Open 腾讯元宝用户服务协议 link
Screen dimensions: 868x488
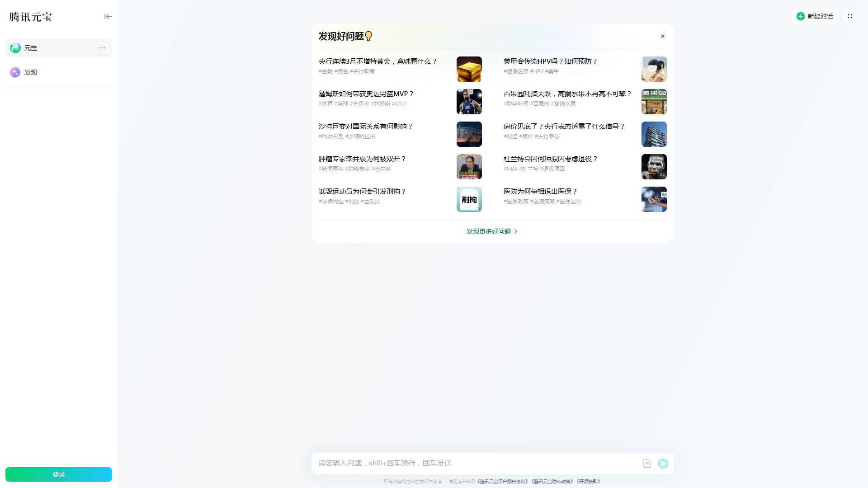point(502,482)
